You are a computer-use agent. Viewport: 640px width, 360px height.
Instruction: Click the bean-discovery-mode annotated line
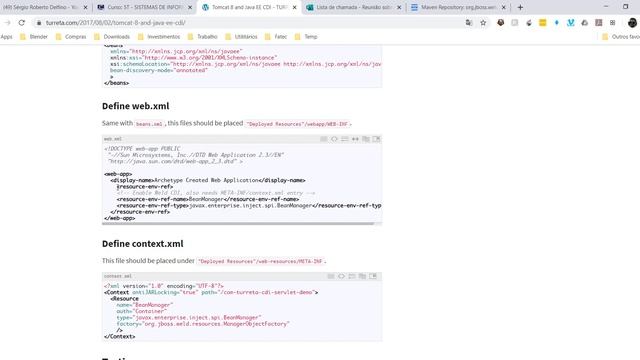click(159, 70)
